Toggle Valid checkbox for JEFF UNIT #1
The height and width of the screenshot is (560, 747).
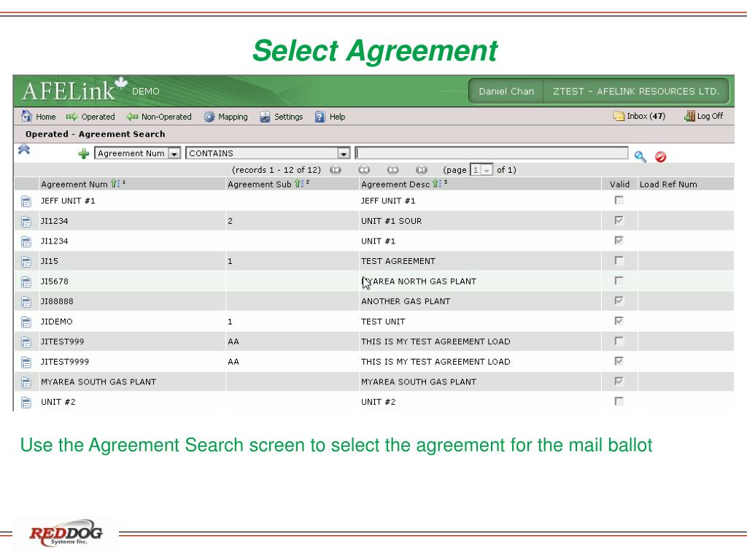[x=619, y=200]
